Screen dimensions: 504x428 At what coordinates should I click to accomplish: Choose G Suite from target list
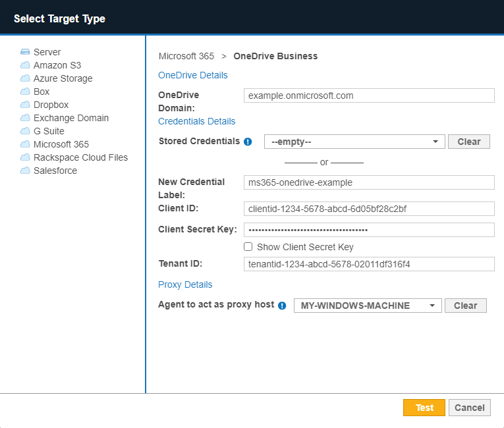pyautogui.click(x=49, y=131)
